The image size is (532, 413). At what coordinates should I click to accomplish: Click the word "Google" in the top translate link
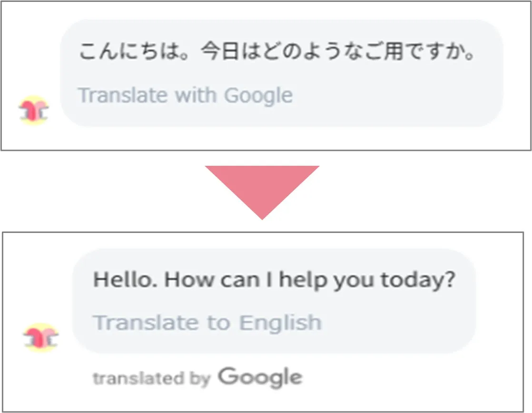tap(258, 96)
